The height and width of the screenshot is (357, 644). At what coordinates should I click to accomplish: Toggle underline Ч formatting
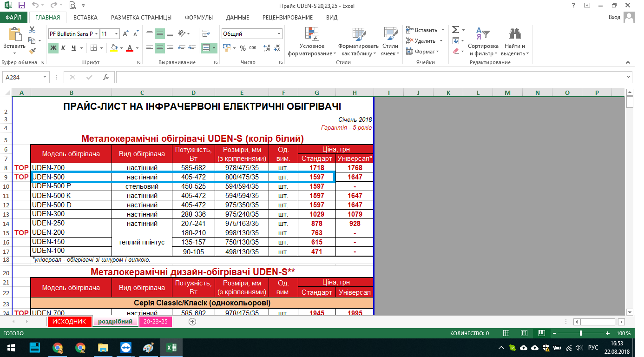74,48
